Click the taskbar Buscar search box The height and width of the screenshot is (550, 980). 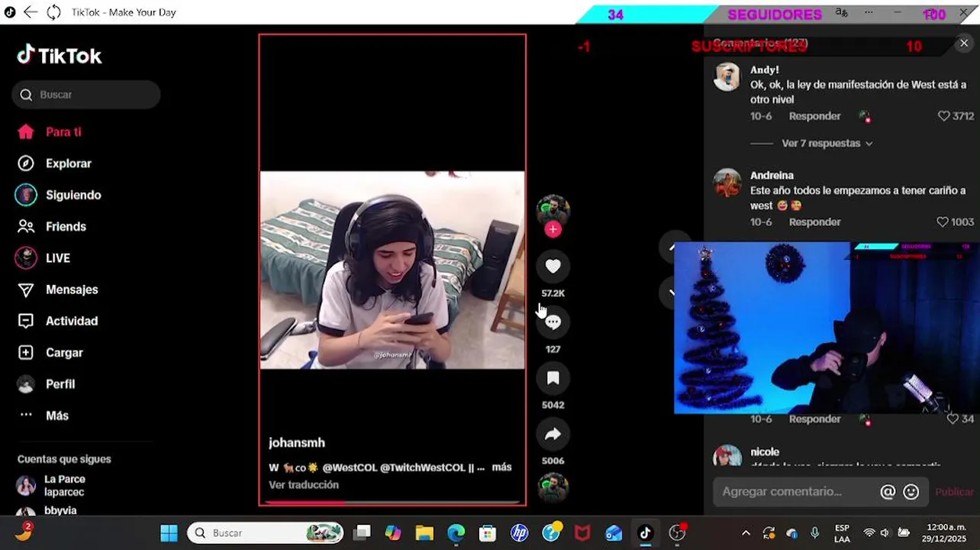coord(266,533)
